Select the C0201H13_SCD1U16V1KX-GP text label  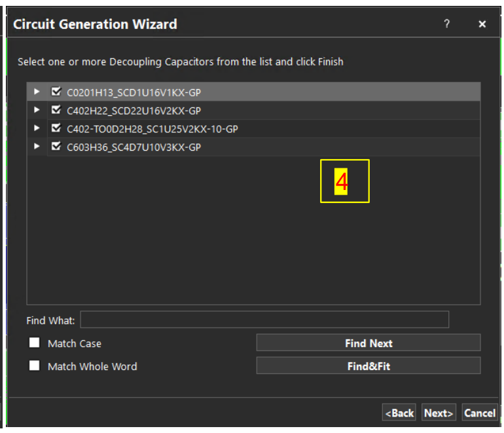(x=134, y=92)
